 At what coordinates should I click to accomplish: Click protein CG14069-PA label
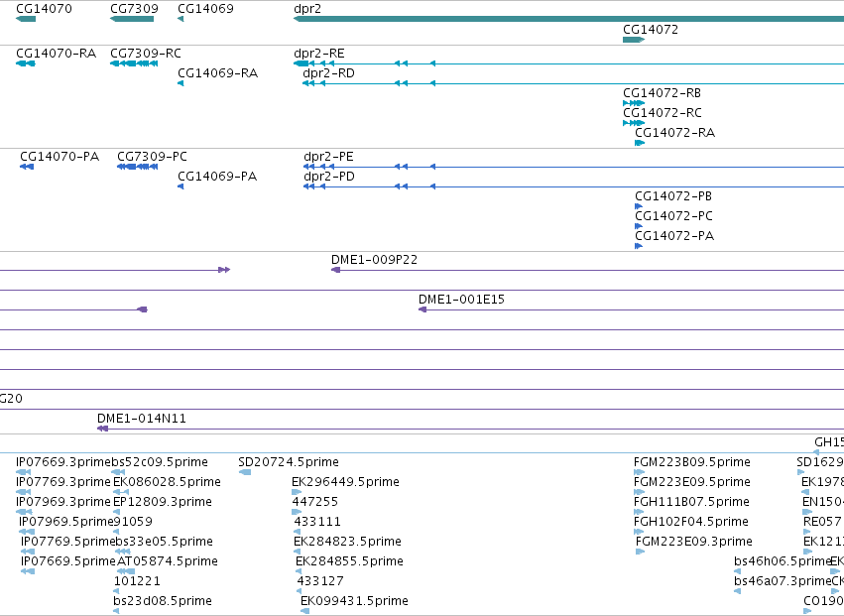(x=217, y=177)
